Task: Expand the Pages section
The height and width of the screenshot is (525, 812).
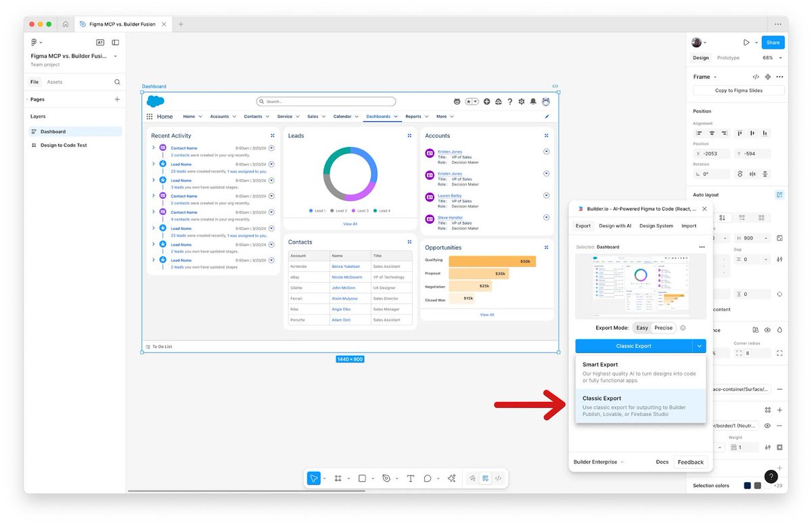Action: tap(28, 99)
